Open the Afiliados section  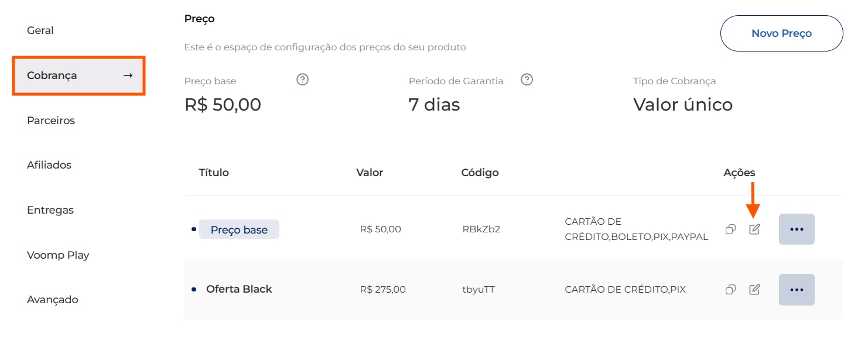point(49,165)
